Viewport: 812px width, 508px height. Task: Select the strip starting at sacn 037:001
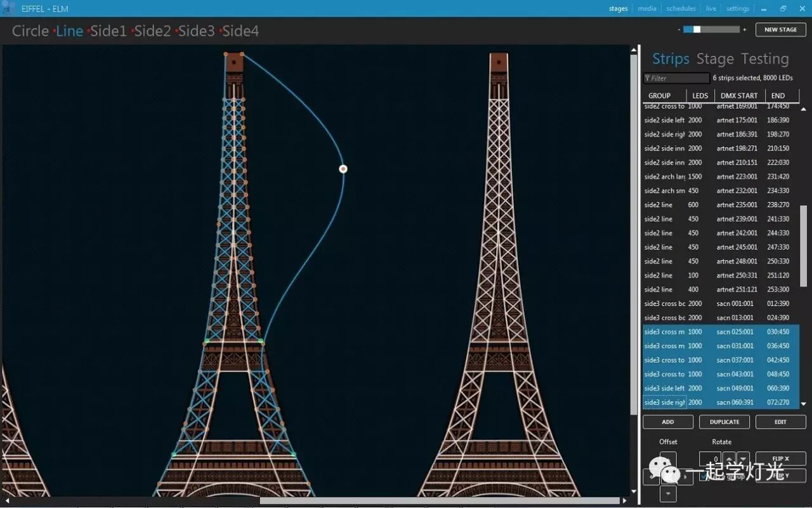point(721,360)
